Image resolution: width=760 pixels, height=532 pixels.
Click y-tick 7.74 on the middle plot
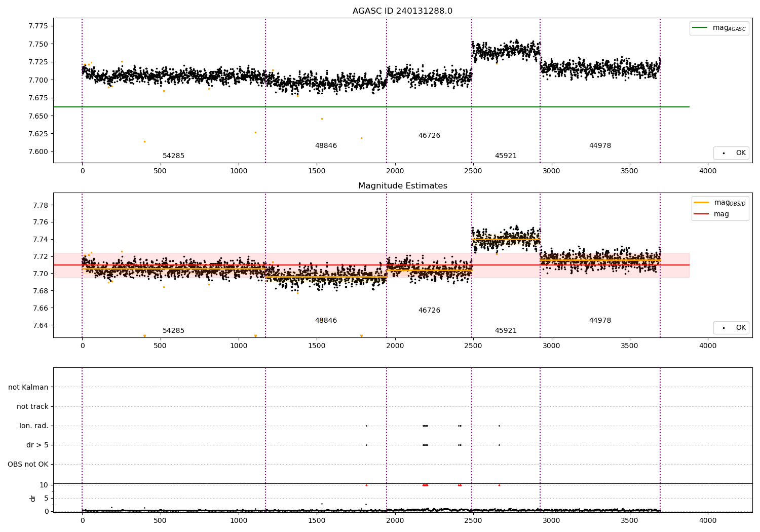[41, 239]
